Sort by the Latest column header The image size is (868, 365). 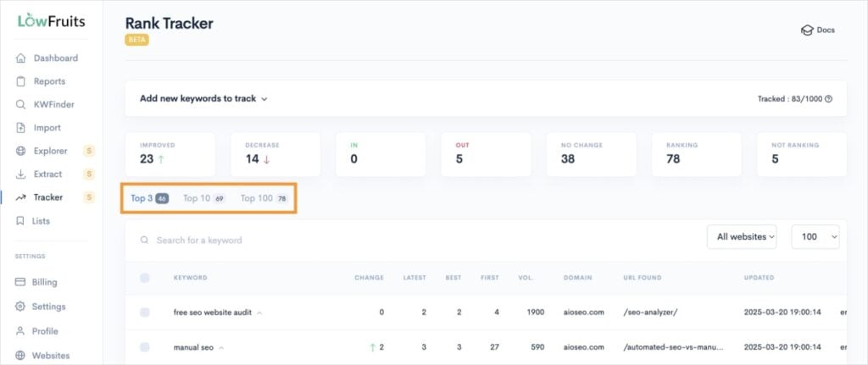point(415,278)
